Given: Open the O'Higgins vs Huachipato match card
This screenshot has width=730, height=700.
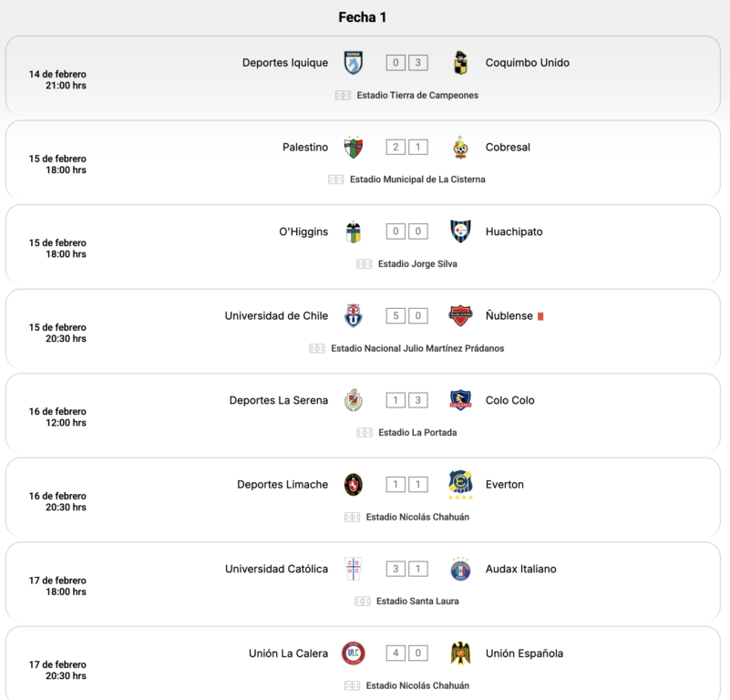Looking at the screenshot, I should tap(363, 244).
